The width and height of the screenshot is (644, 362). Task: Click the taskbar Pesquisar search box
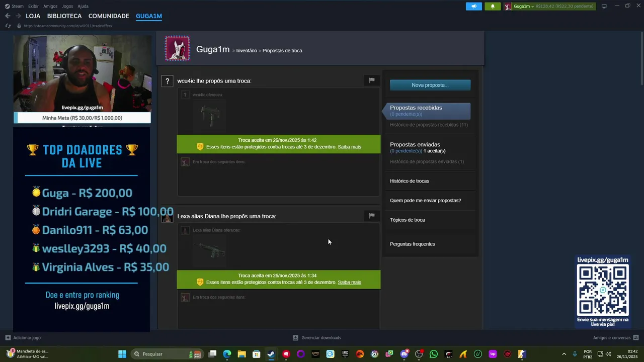[167, 354]
